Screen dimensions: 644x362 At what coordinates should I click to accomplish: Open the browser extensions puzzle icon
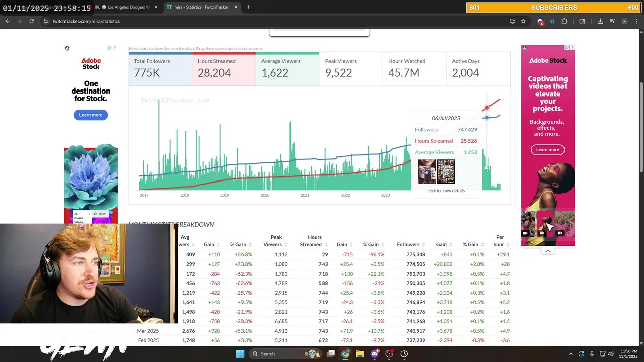pos(564,21)
